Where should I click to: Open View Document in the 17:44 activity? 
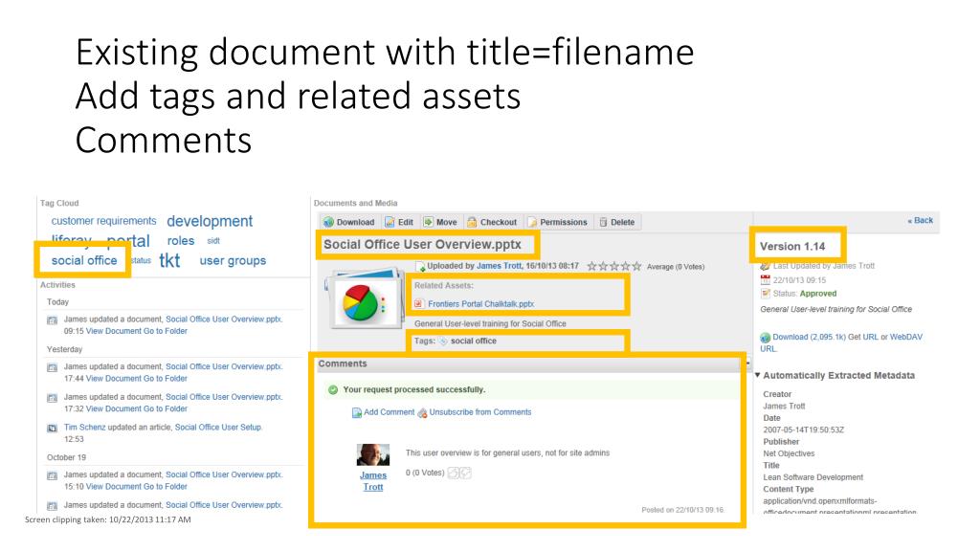coord(114,379)
